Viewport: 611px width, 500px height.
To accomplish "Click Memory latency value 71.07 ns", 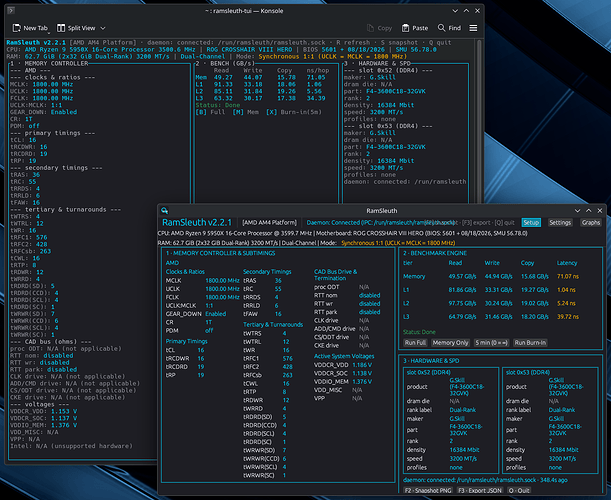I will 568,276.
